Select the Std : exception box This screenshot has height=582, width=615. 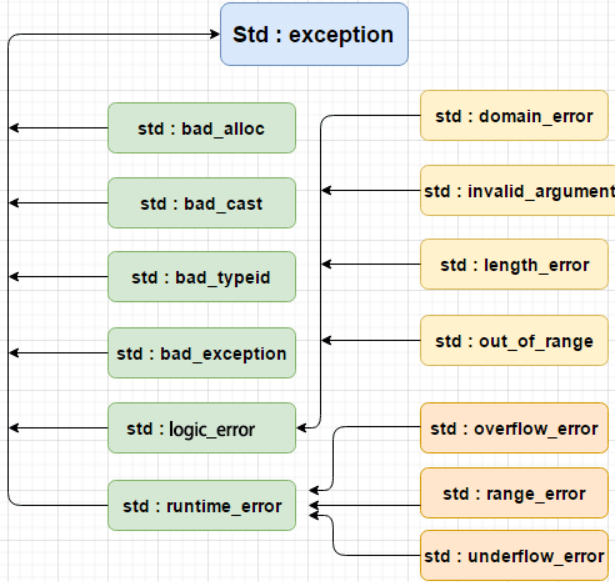[314, 34]
